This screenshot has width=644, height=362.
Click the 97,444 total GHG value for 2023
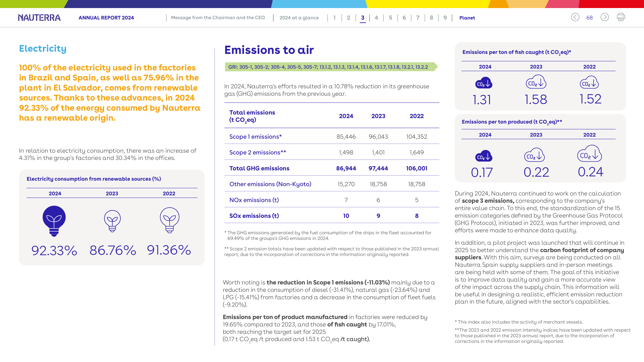(x=378, y=168)
